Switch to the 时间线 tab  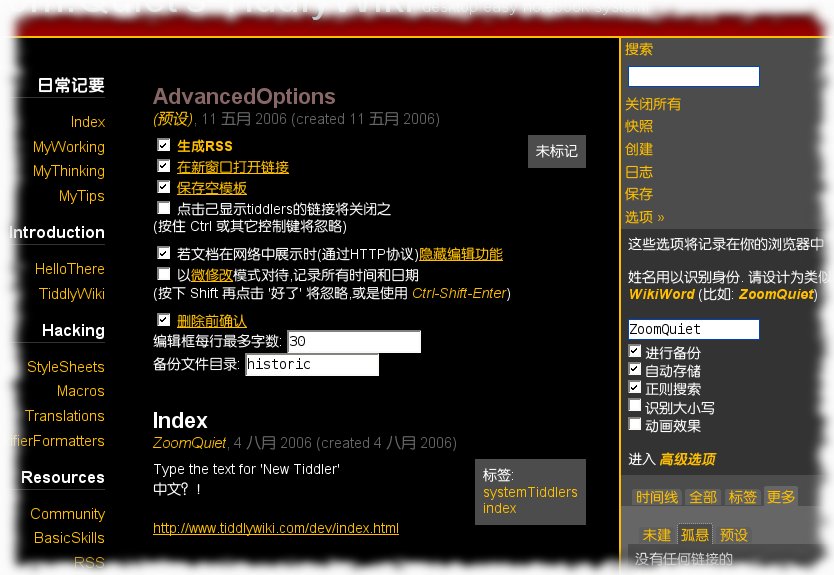[x=657, y=497]
